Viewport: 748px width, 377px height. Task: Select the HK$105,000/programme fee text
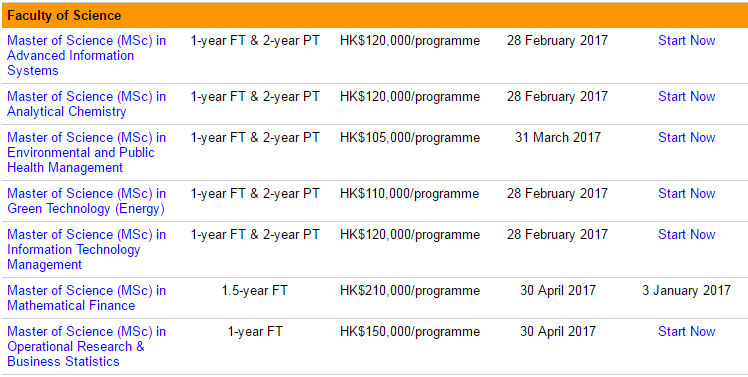410,137
